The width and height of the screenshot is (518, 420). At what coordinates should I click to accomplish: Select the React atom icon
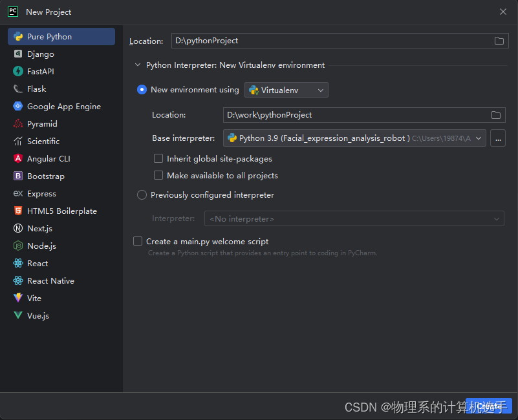pos(18,263)
